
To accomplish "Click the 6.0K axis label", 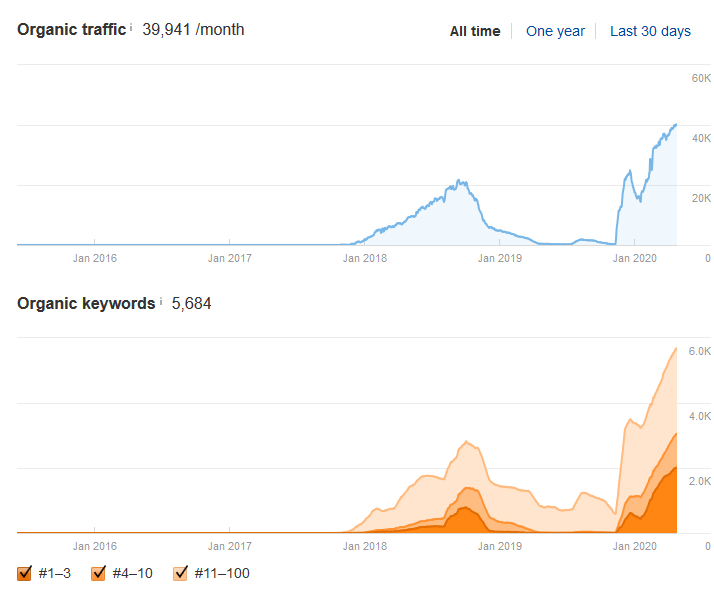I will [x=699, y=351].
